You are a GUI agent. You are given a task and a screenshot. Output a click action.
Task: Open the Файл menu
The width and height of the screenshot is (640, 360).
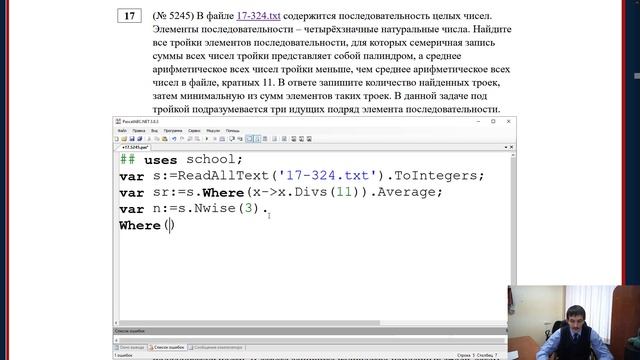tap(122, 131)
